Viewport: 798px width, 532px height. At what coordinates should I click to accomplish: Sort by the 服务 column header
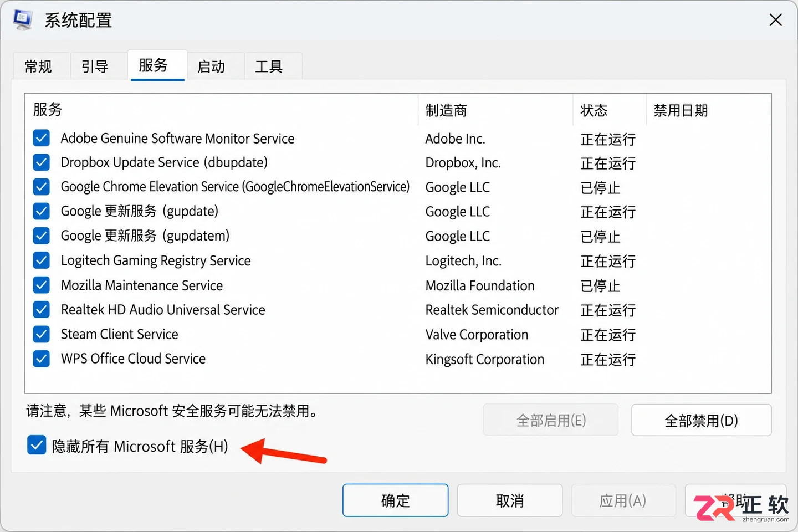tap(222, 110)
